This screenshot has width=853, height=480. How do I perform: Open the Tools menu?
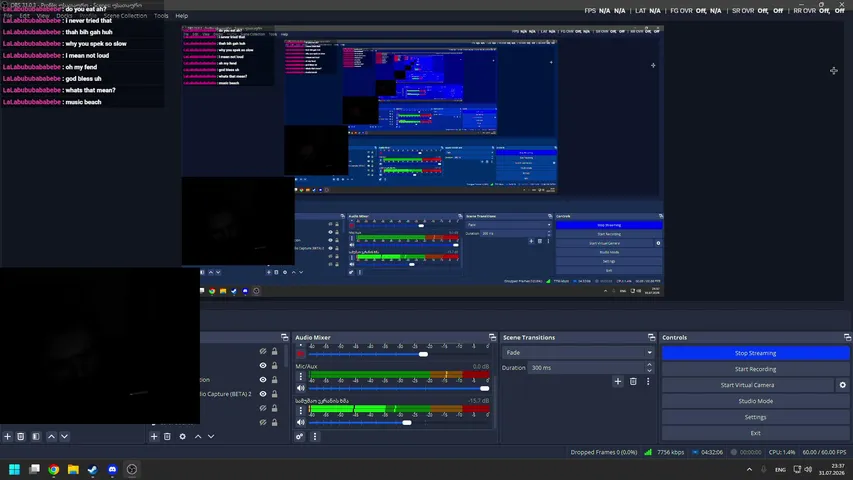pyautogui.click(x=161, y=16)
